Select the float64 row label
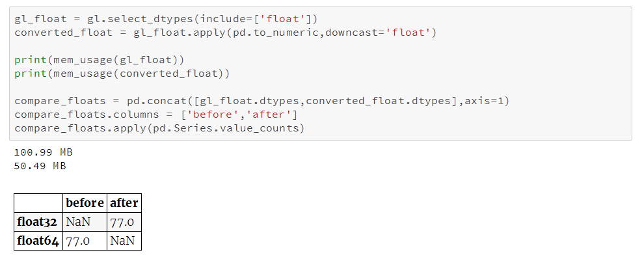The width and height of the screenshot is (644, 259). point(38,241)
